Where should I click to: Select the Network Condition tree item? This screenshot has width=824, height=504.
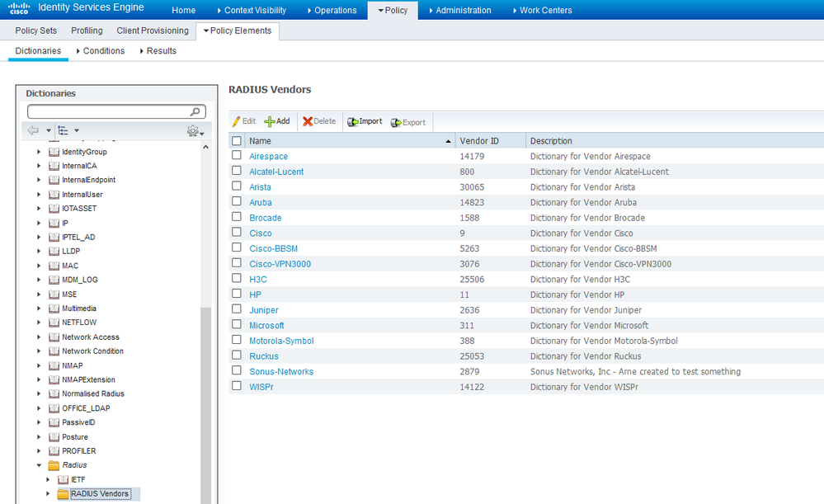tap(93, 351)
